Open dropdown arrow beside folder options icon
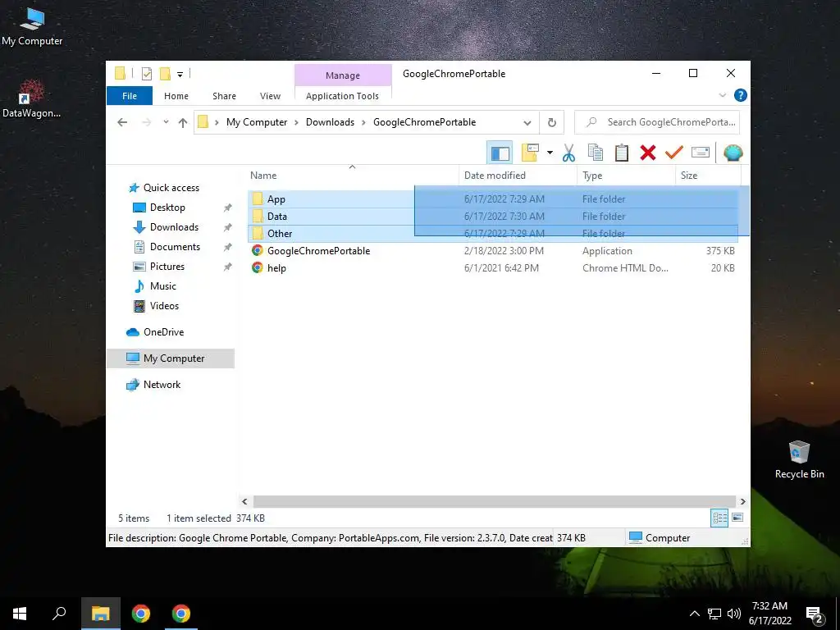 550,153
